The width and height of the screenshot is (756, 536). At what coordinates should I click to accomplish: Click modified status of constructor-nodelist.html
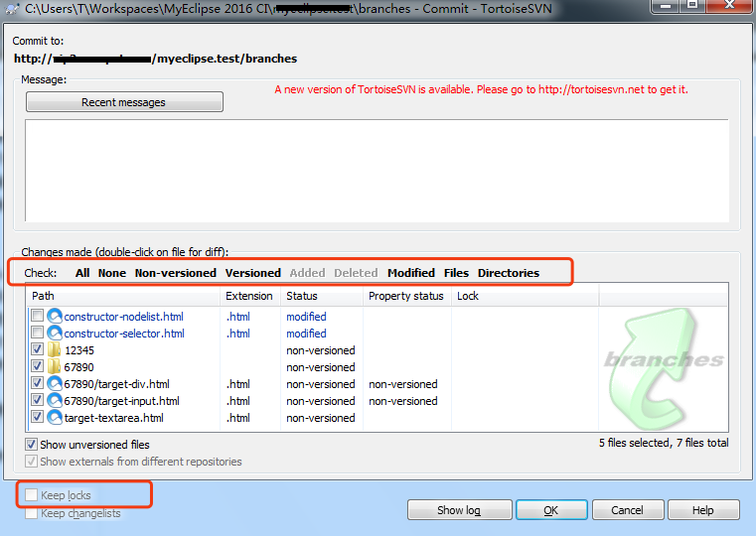coord(307,317)
